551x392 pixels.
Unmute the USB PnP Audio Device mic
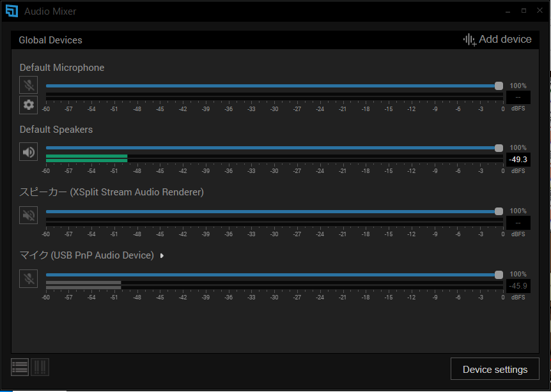(x=29, y=278)
